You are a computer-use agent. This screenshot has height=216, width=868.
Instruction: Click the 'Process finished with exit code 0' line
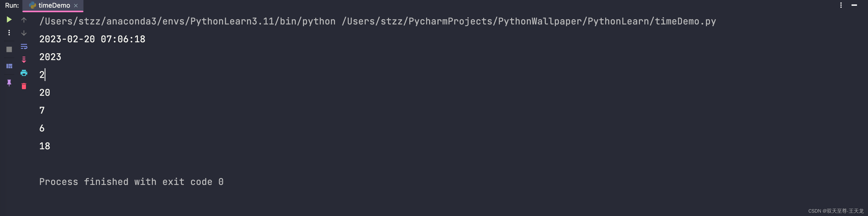131,182
